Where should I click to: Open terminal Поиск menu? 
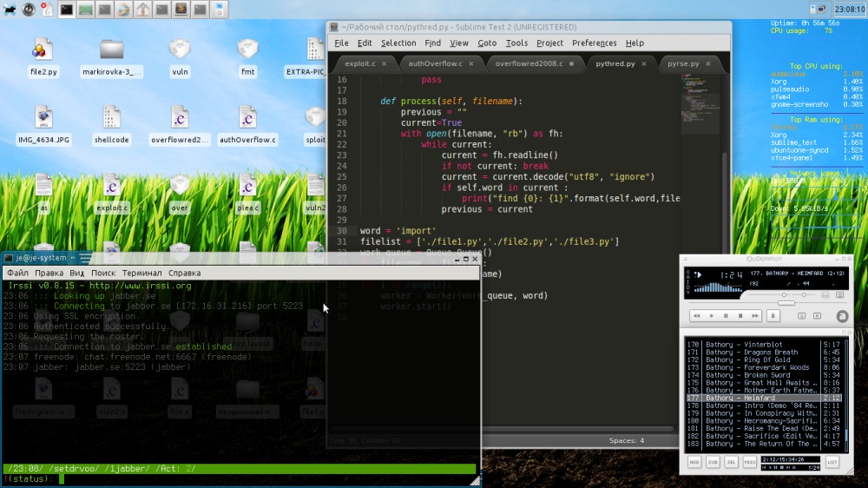click(x=103, y=273)
